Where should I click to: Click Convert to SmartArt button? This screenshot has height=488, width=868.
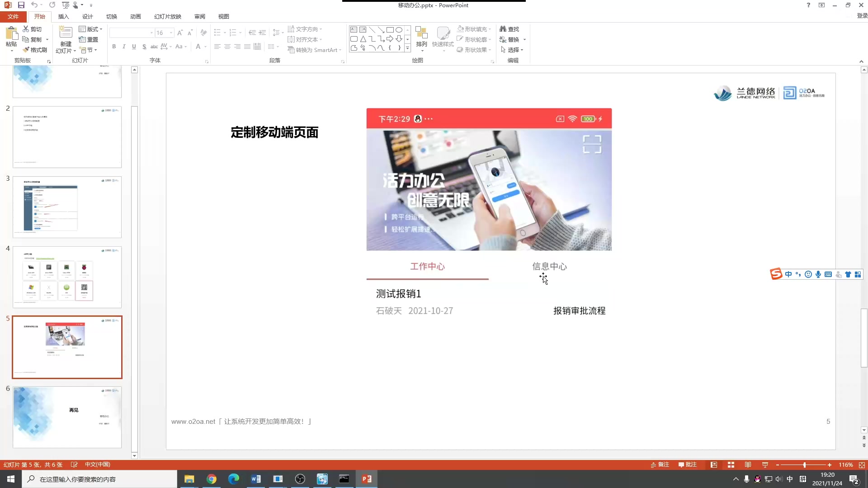(x=315, y=50)
